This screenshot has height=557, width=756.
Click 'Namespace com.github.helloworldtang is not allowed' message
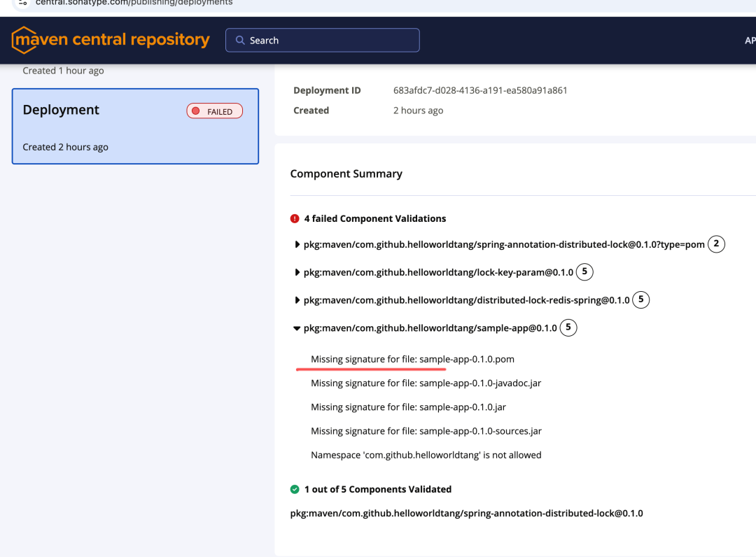tap(426, 456)
